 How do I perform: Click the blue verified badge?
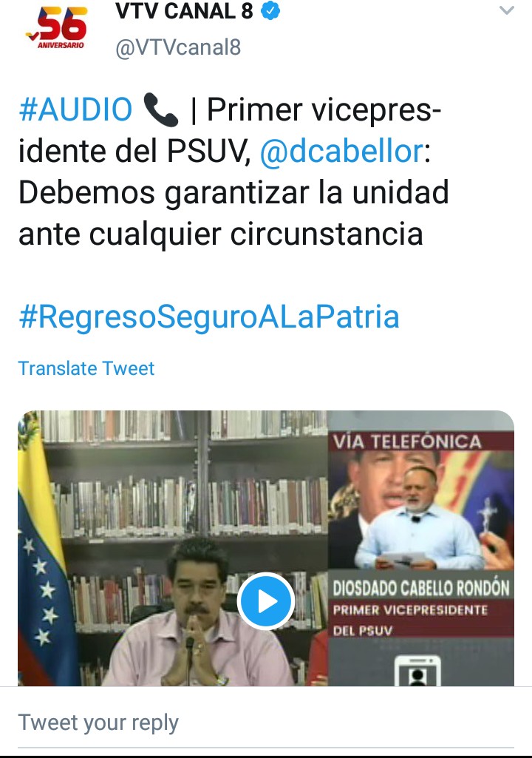(x=270, y=10)
